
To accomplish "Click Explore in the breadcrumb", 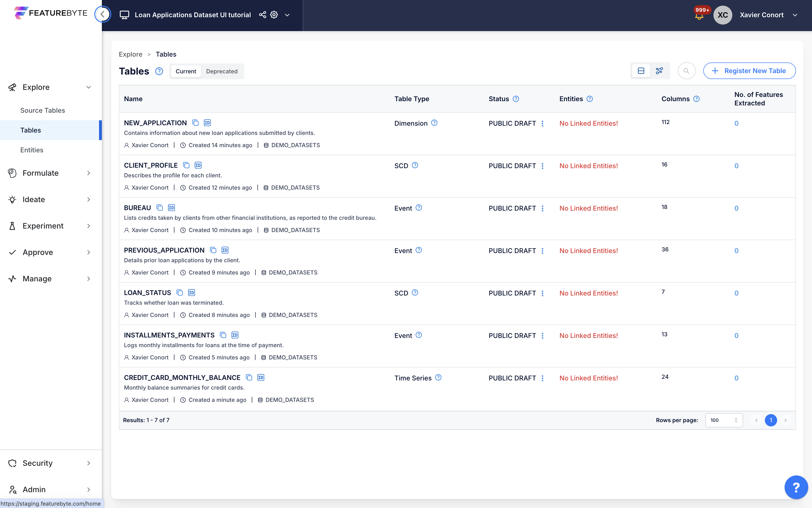I will click(131, 54).
